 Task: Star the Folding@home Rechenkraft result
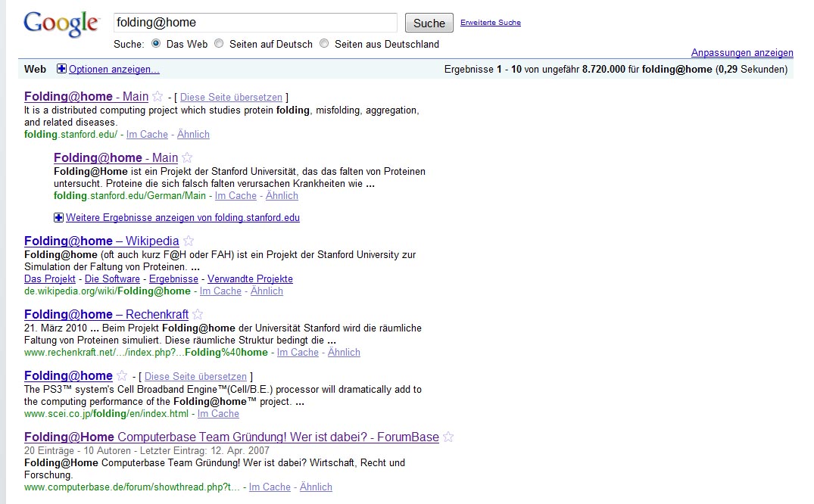[x=198, y=315]
